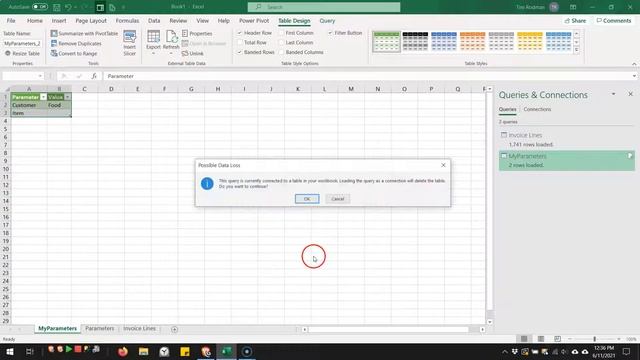Click OK in the Possible Data Loss dialog
Image resolution: width=640 pixels, height=360 pixels.
tap(307, 199)
